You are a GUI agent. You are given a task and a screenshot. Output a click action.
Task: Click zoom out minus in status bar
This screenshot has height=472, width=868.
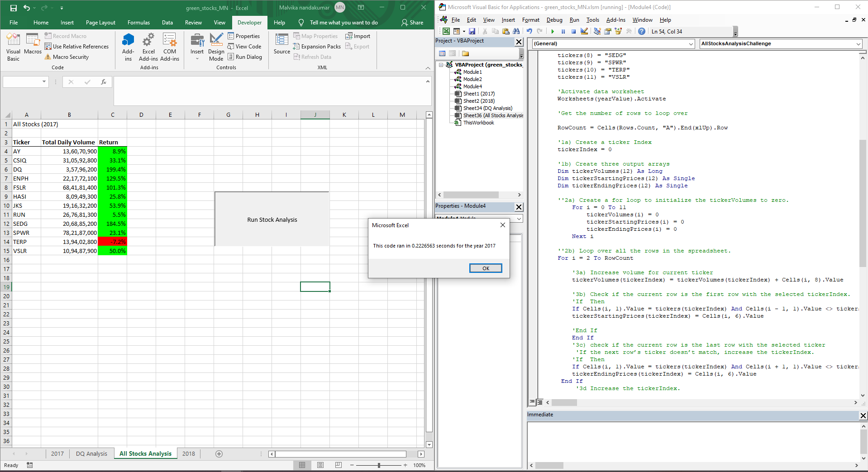tap(352, 465)
